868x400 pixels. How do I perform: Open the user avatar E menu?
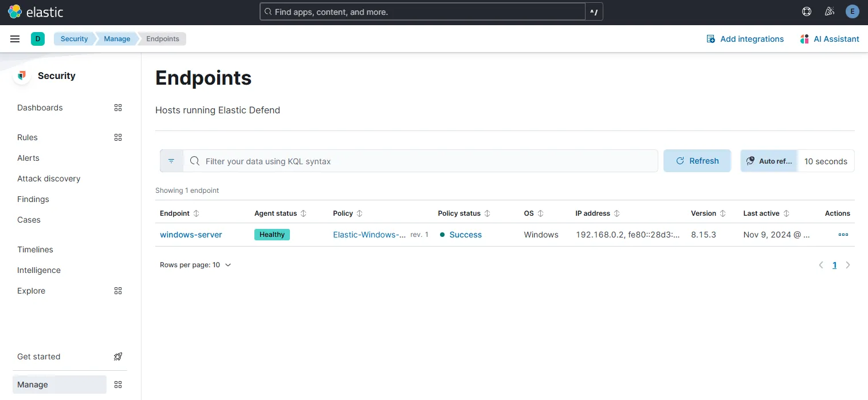tap(852, 11)
